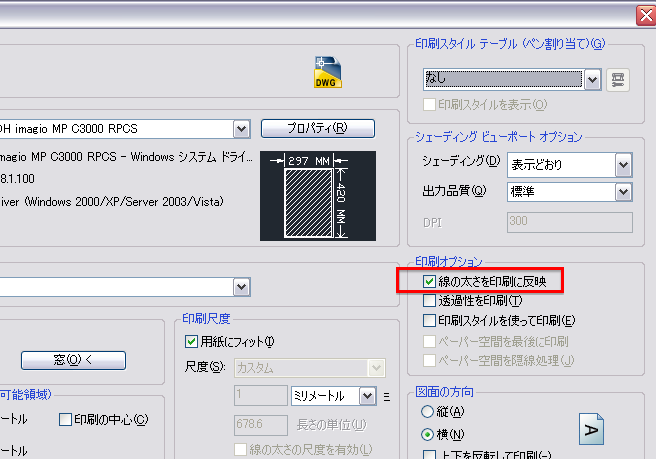This screenshot has width=656, height=459.
Task: Click the 窓(O)< button
Action: coord(73,360)
